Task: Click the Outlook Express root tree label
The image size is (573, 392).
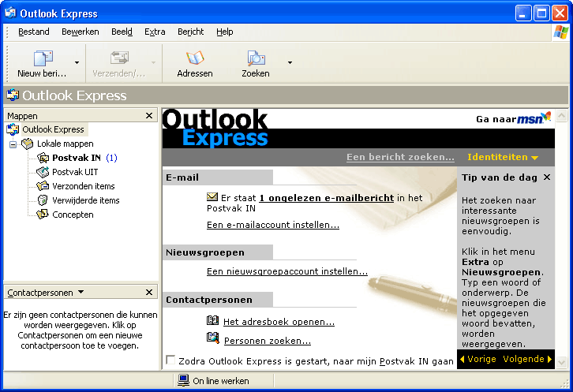Action: pyautogui.click(x=53, y=129)
